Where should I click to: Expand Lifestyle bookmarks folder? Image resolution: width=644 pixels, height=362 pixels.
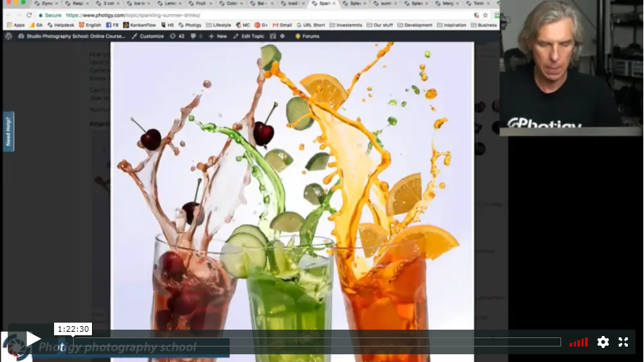(x=218, y=25)
